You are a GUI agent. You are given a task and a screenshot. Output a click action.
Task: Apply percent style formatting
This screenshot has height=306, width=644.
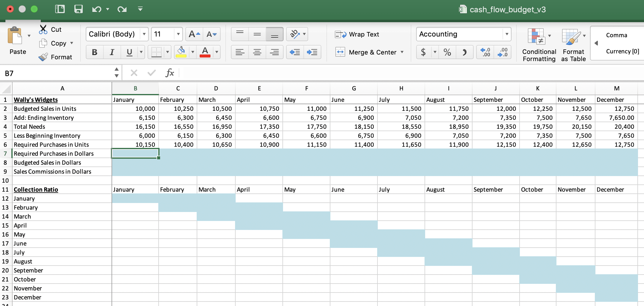tap(447, 52)
